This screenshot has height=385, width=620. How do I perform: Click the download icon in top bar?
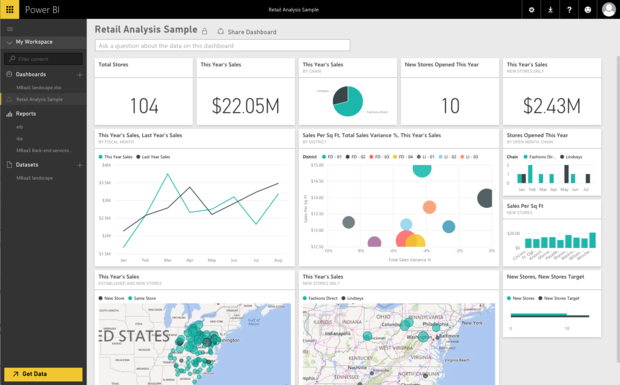[550, 10]
